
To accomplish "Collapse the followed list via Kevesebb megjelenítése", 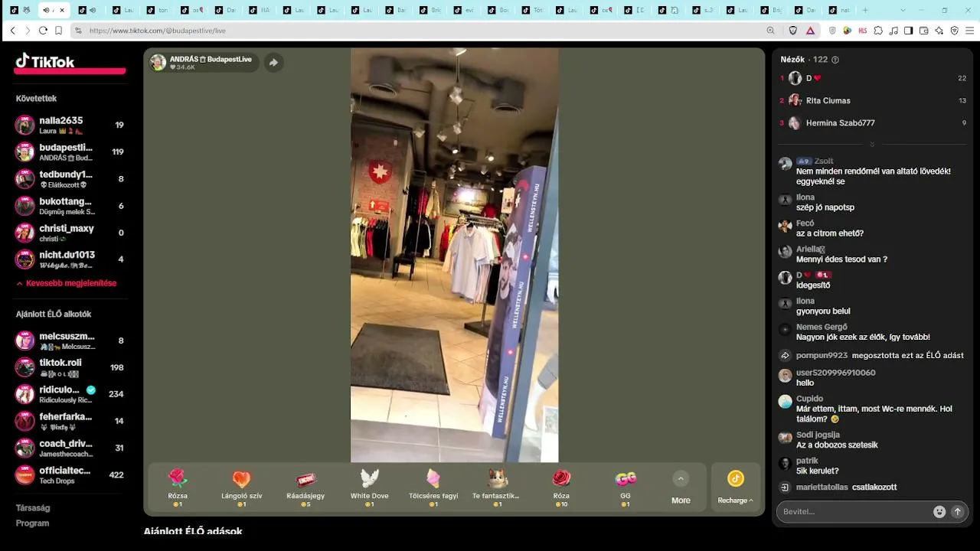I will tap(66, 283).
